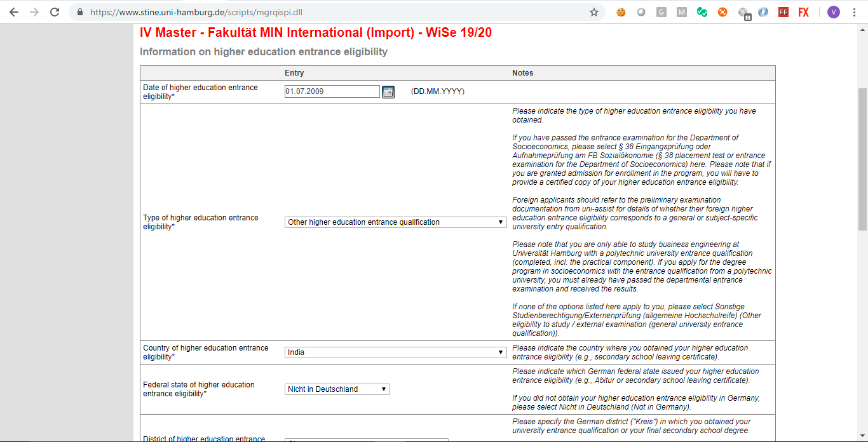
Task: Open the country dropdown showing India
Action: [395, 352]
